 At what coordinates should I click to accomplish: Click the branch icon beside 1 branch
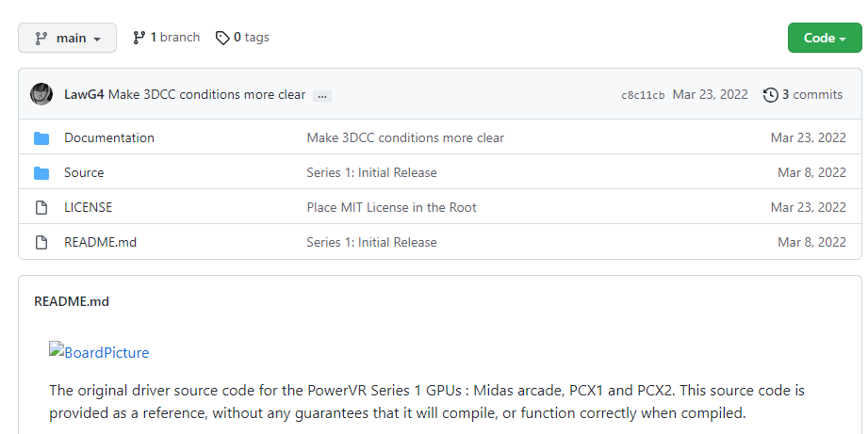(139, 38)
